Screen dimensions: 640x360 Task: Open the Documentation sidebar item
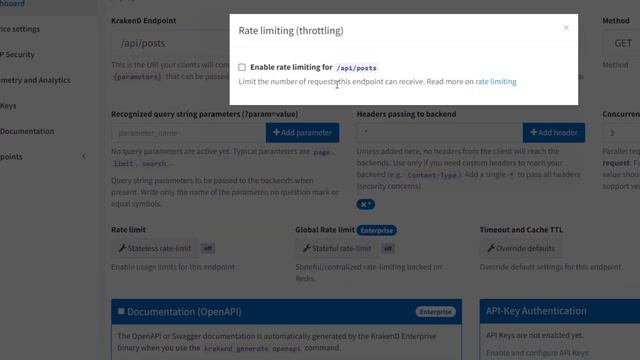pyautogui.click(x=27, y=131)
